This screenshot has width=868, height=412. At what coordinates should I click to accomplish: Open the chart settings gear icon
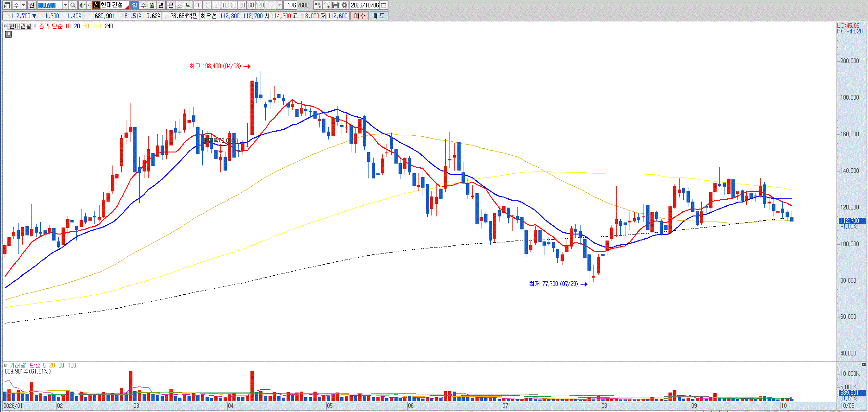[x=344, y=5]
